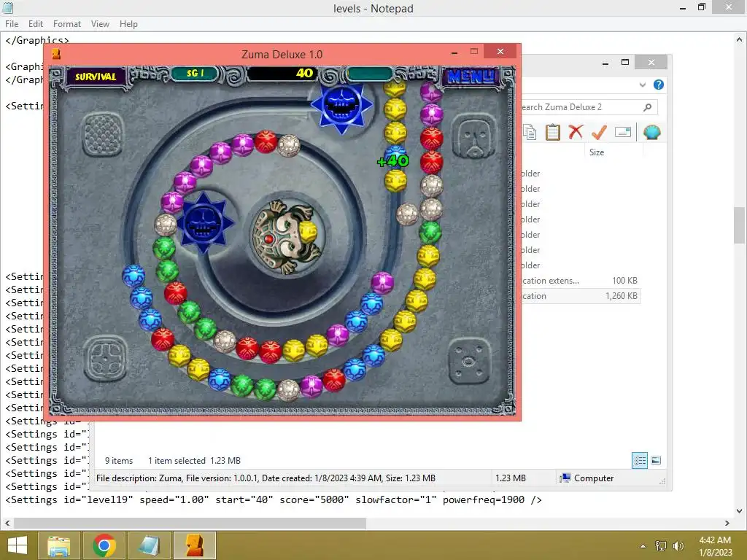
Task: Open the Windows Start button
Action: pos(18,545)
